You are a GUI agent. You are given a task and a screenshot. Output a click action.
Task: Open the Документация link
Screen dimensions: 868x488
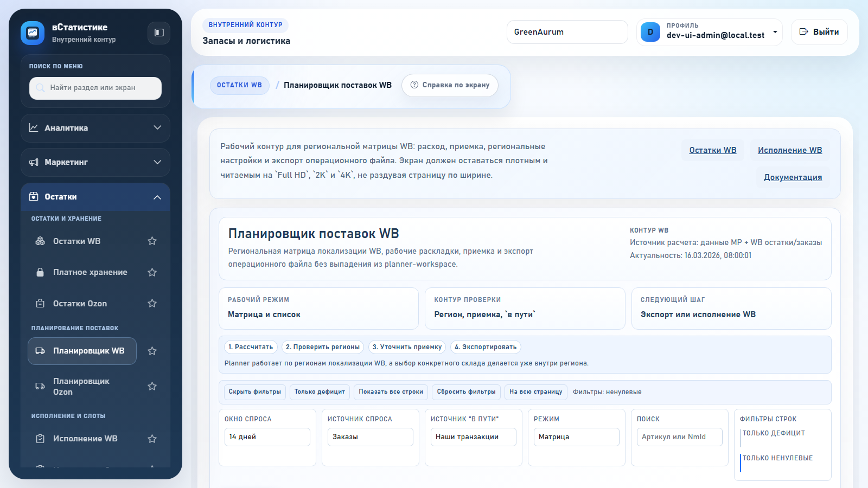point(793,177)
